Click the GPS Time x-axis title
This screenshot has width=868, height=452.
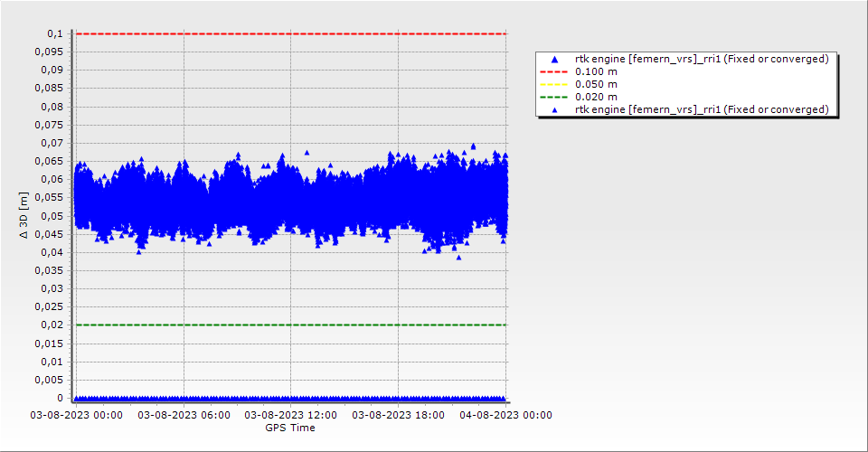click(x=289, y=428)
